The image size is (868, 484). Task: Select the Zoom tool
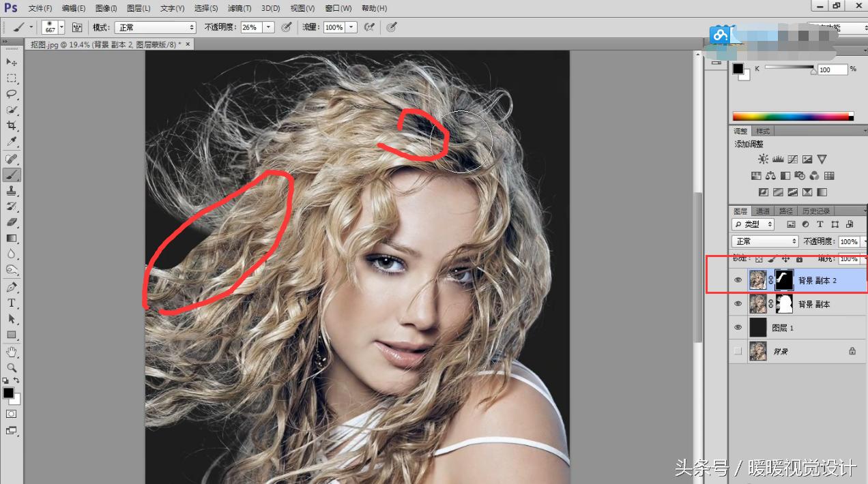tap(12, 367)
